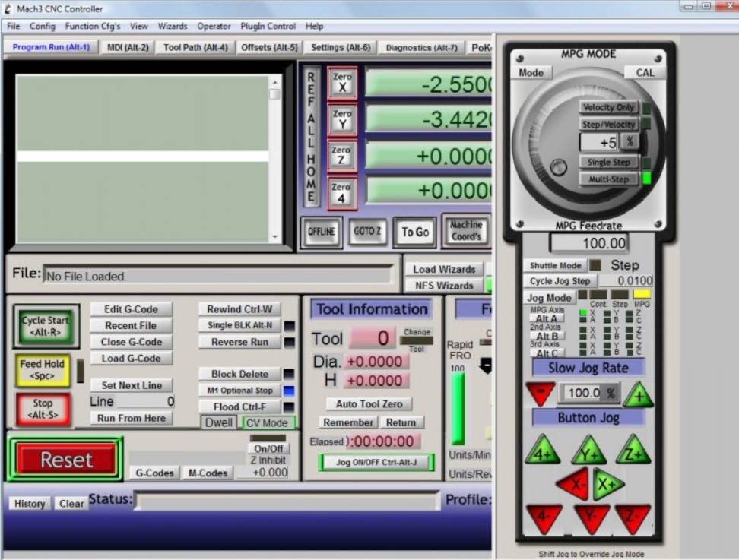Enable CV Mode
Viewport: 739px width, 560px height.
(x=268, y=422)
